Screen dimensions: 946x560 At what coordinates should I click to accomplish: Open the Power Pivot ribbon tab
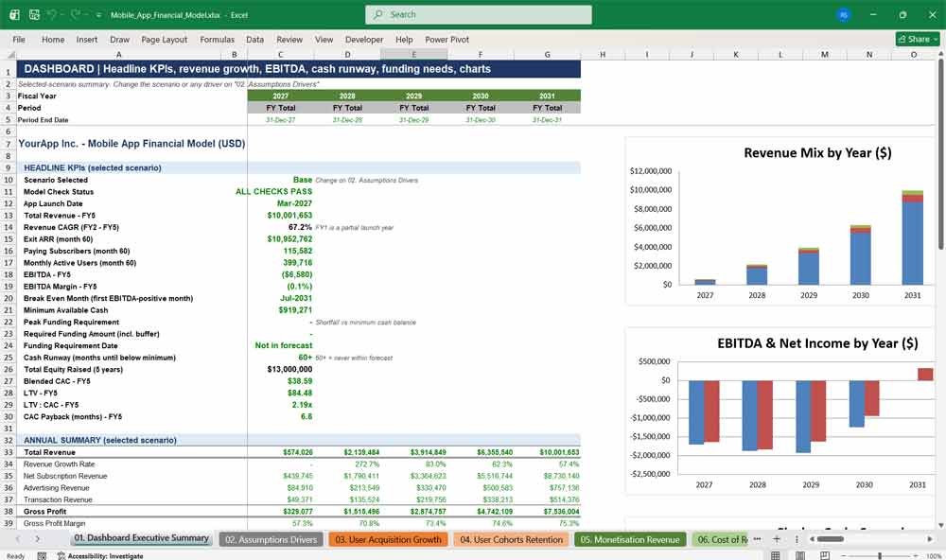click(x=447, y=39)
